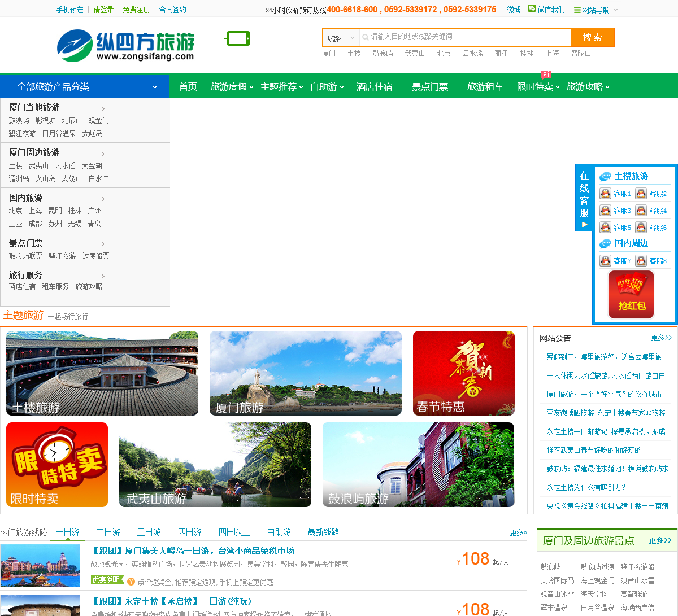678x616 pixels.
Task: Switch to the 二日游 tab
Action: [108, 532]
